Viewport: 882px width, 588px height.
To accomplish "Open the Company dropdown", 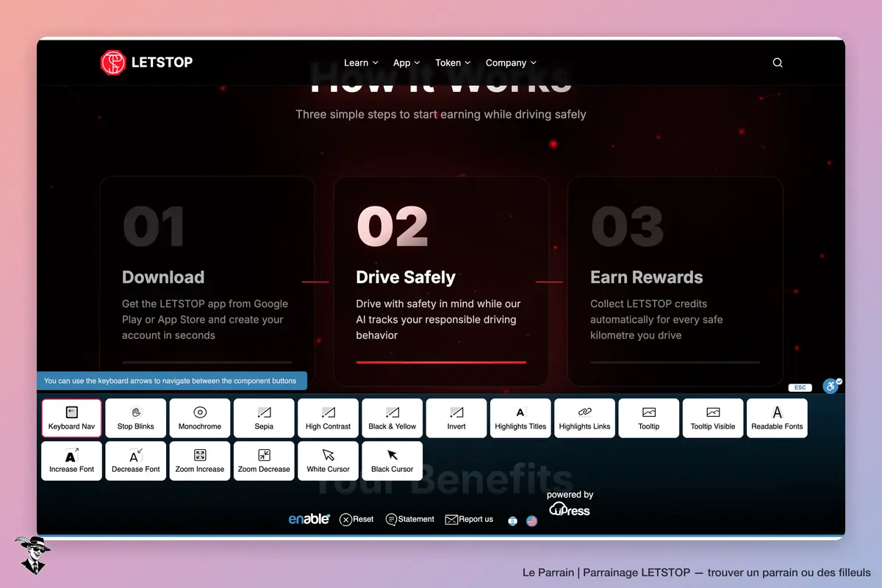I will [x=511, y=62].
